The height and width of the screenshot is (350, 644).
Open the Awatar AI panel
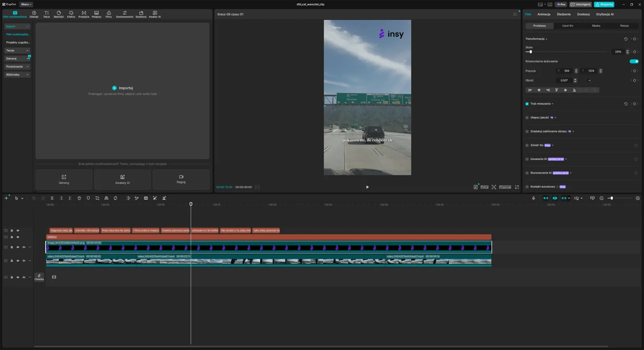[x=155, y=14]
